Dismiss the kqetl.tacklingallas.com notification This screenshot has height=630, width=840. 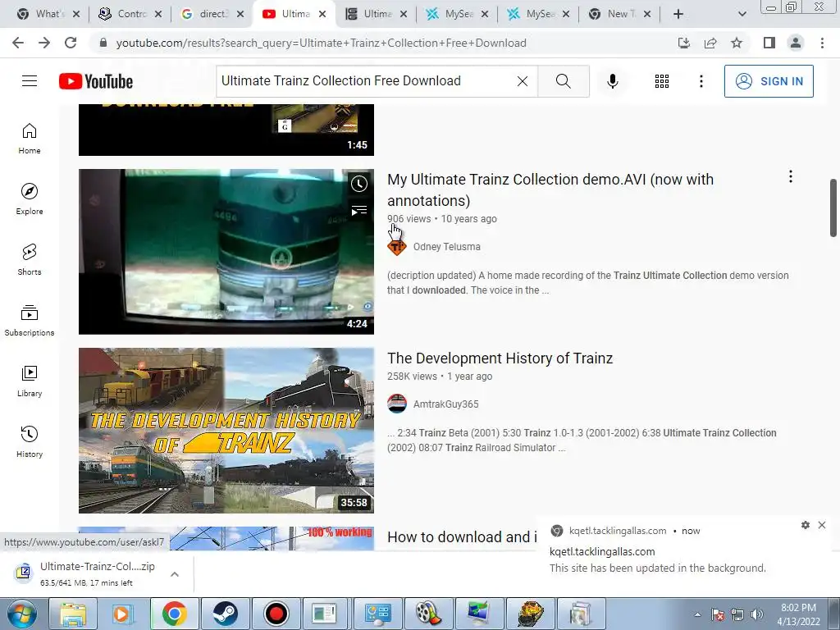(822, 525)
